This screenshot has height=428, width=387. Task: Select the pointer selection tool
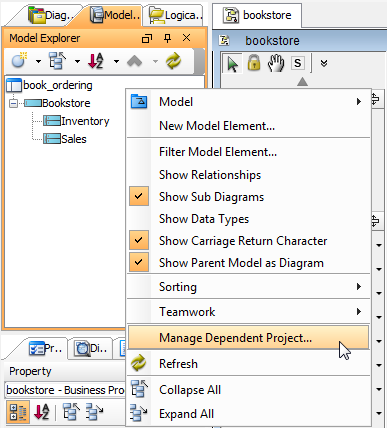(232, 63)
